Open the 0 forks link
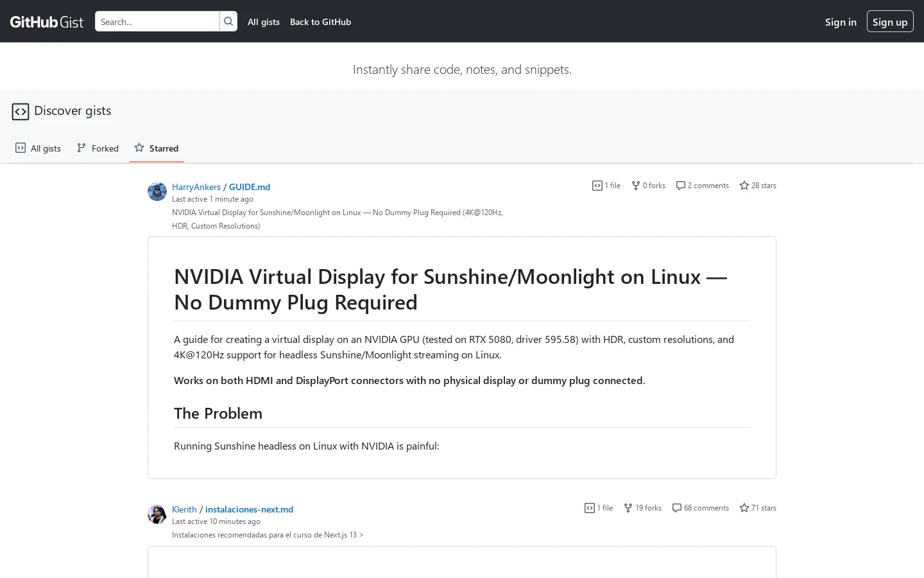This screenshot has width=924, height=578. [x=649, y=186]
